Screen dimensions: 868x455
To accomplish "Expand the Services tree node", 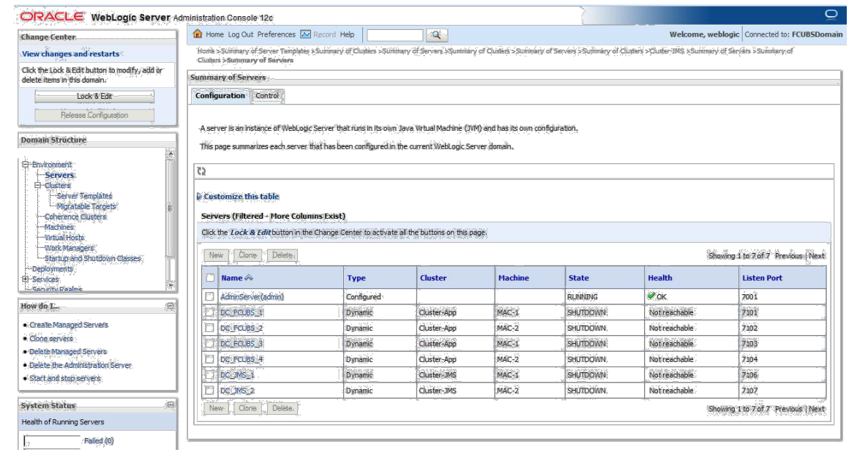I will 26,279.
